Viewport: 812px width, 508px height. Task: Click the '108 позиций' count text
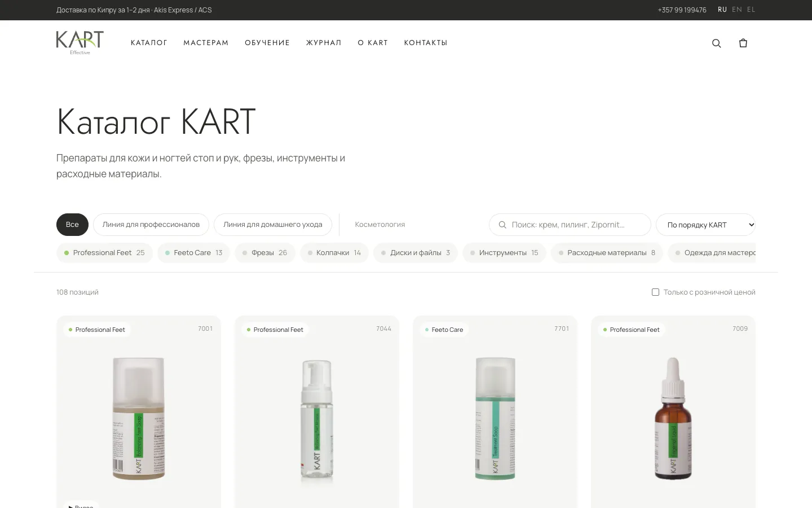[x=77, y=292]
